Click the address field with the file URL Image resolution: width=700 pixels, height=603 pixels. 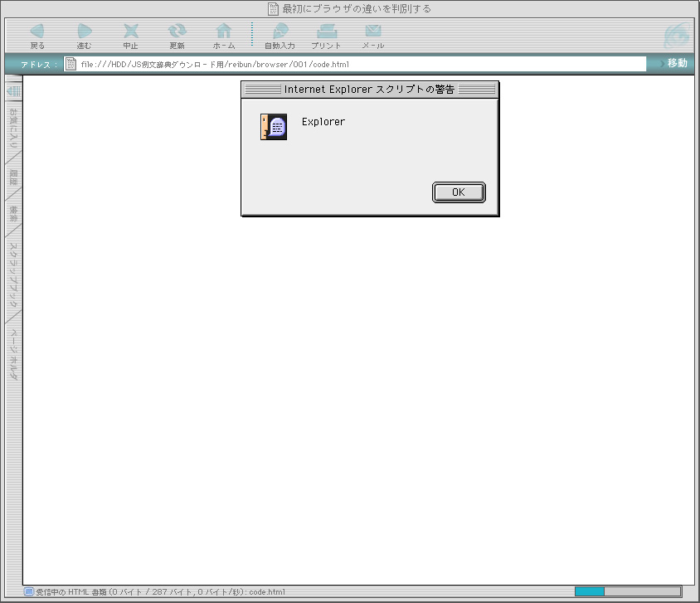[x=355, y=64]
